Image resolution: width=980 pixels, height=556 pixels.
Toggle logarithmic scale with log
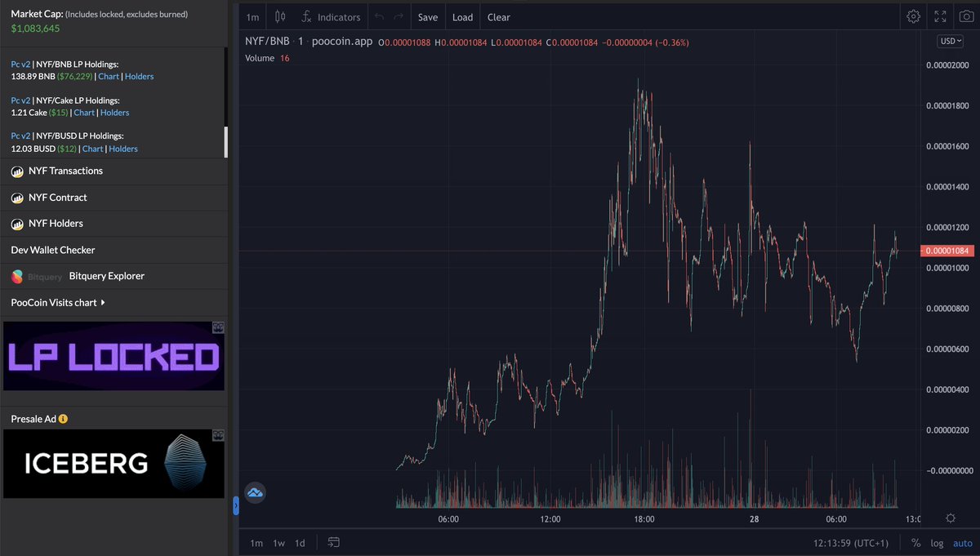click(x=937, y=543)
